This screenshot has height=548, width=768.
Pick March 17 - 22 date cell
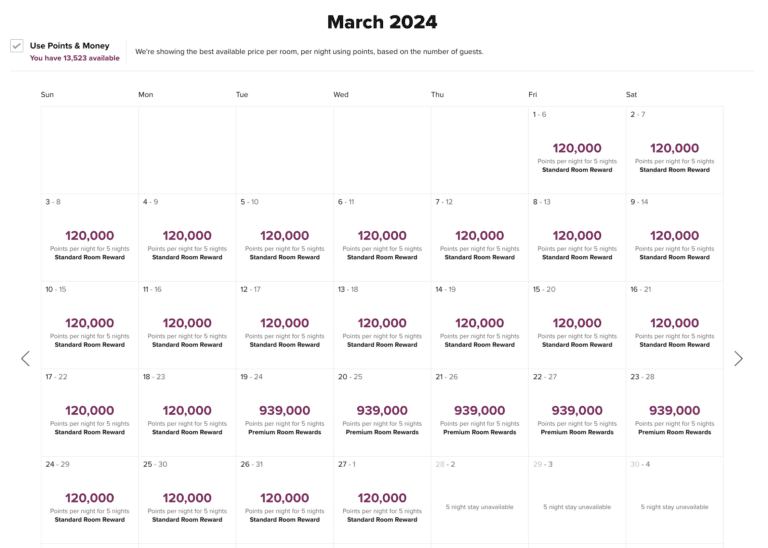click(89, 411)
